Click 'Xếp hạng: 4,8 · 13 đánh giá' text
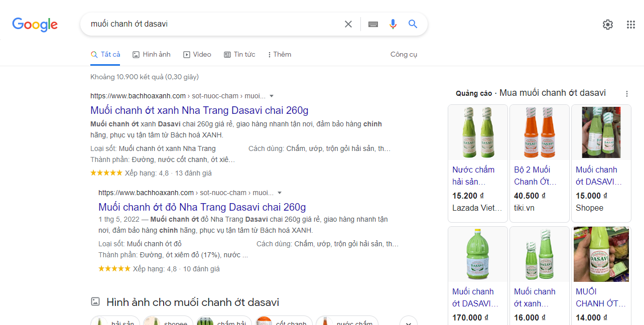 coord(168,173)
